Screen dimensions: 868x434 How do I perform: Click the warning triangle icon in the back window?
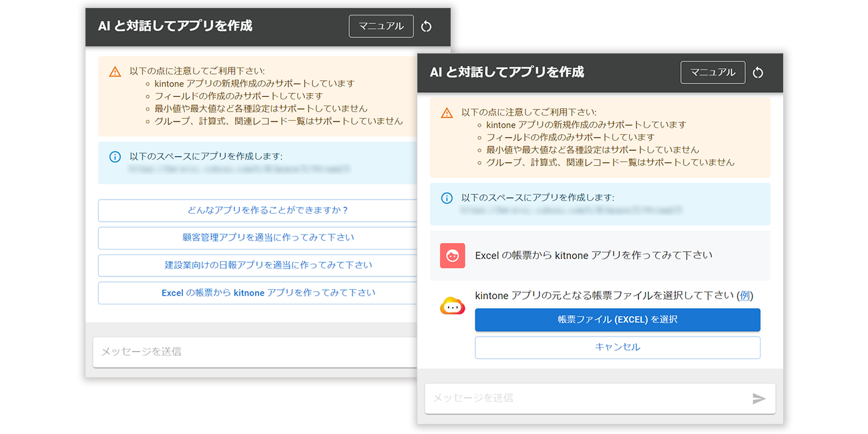pos(115,71)
